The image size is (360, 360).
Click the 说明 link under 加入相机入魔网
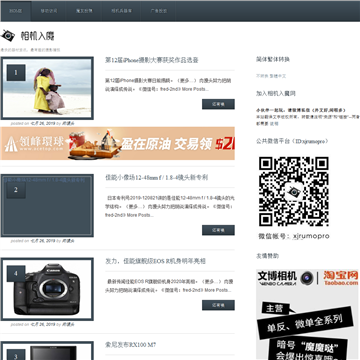274,123
